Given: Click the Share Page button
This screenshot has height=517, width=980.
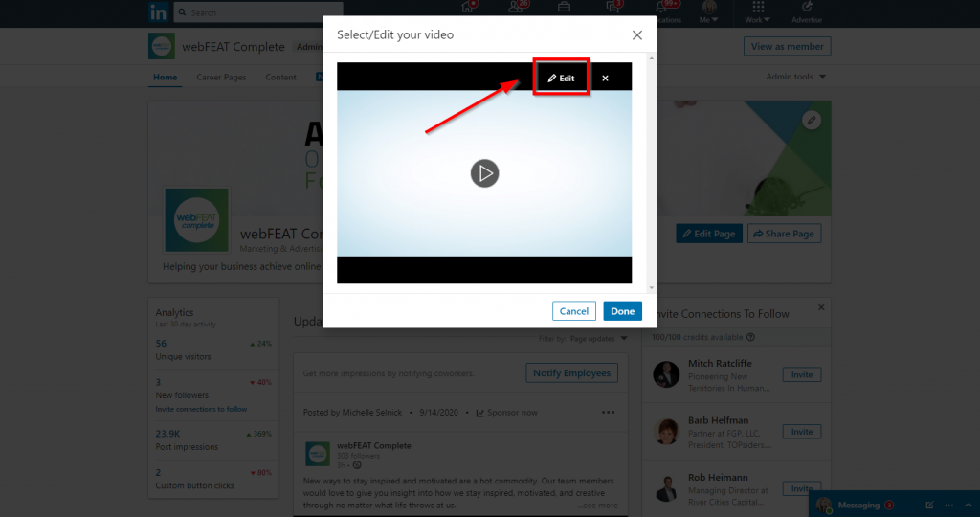Looking at the screenshot, I should (784, 234).
